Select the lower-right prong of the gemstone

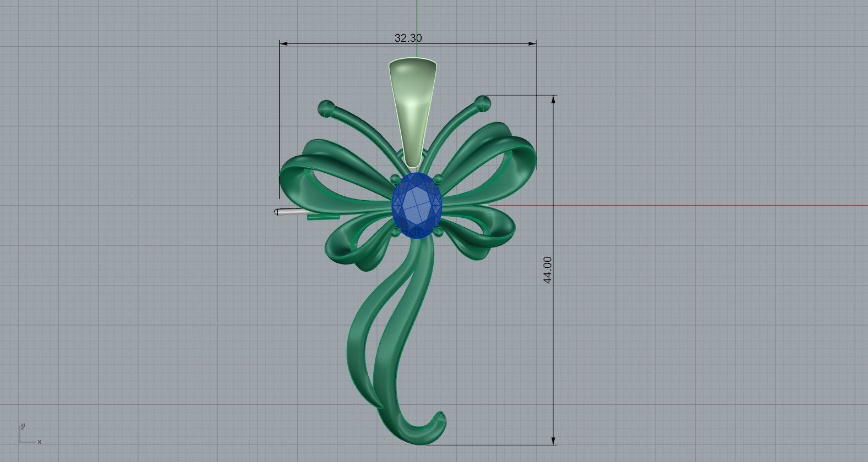(x=439, y=233)
